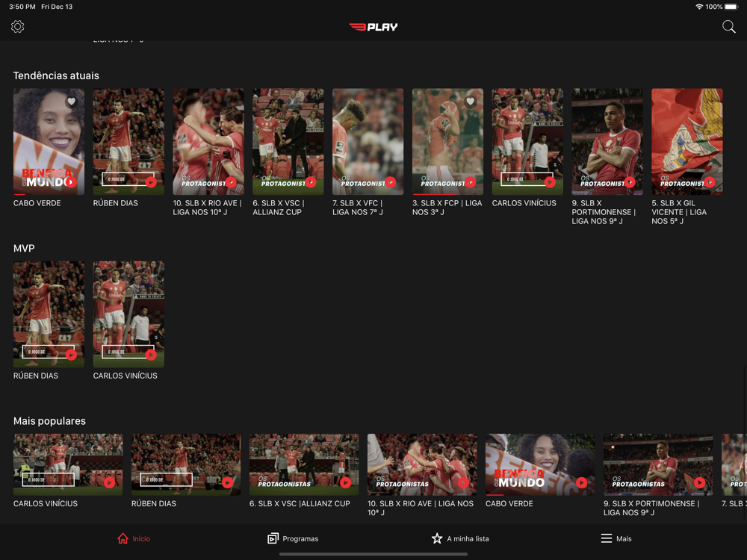747x560 pixels.
Task: Click RÚBEN DIAS title under MVP
Action: 36,376
